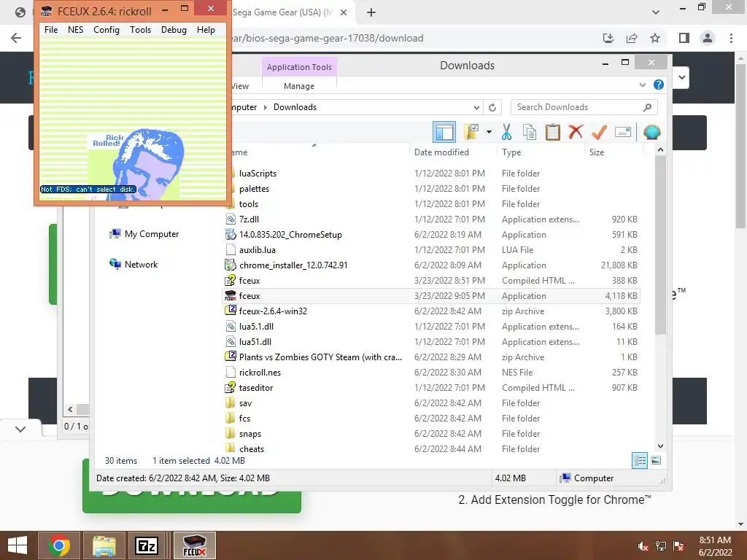This screenshot has width=747, height=560.
Task: Toggle the navigation pane toolbar button
Action: pos(444,132)
